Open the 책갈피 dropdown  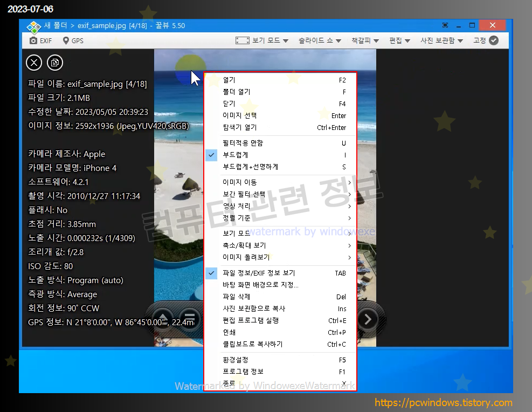coord(365,41)
